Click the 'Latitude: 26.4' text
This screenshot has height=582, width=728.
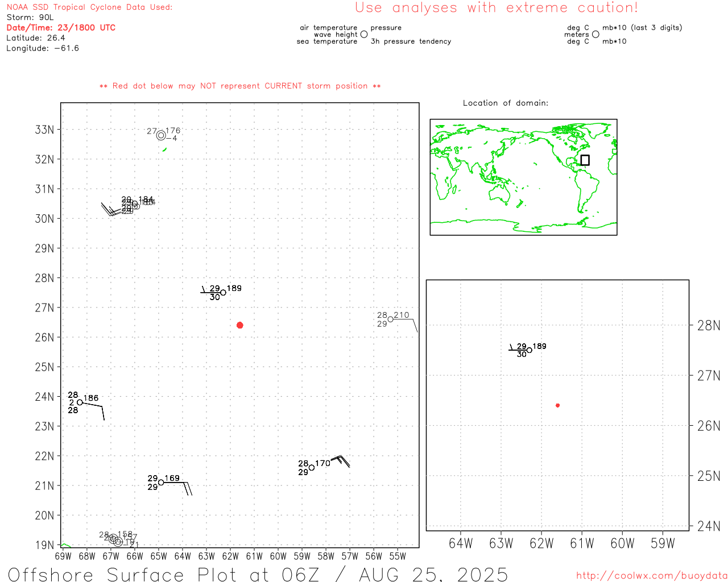click(36, 38)
